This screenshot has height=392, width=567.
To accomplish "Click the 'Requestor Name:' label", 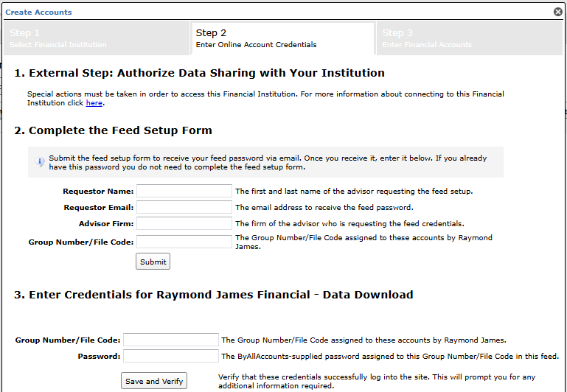I will point(98,192).
